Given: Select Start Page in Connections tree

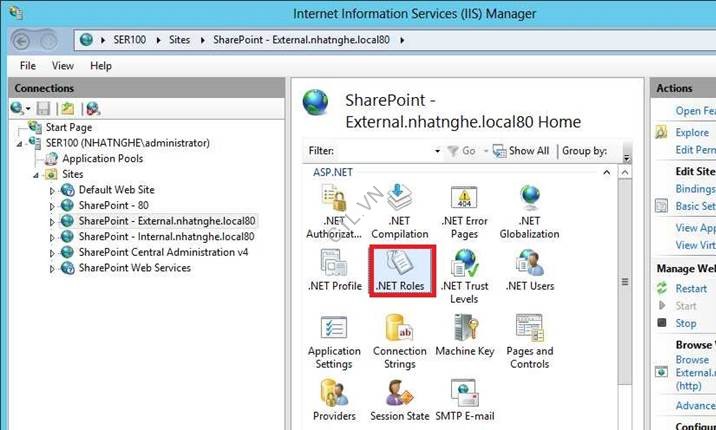Looking at the screenshot, I should point(68,127).
